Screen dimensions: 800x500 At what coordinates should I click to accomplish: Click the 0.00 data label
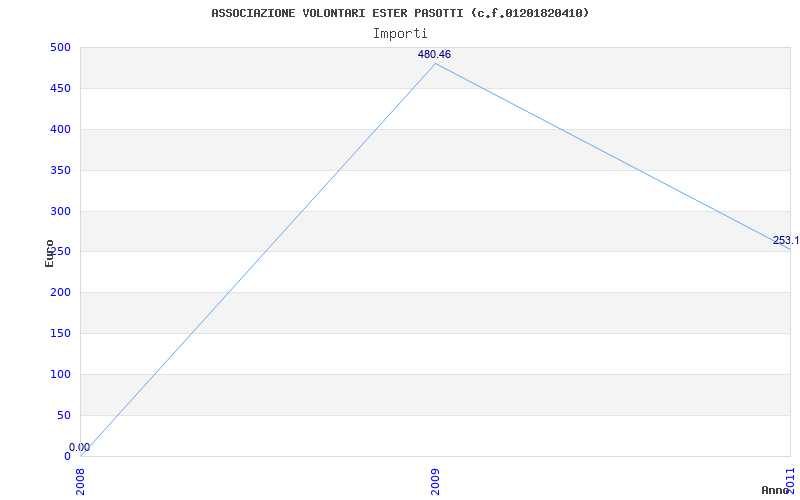tap(80, 447)
